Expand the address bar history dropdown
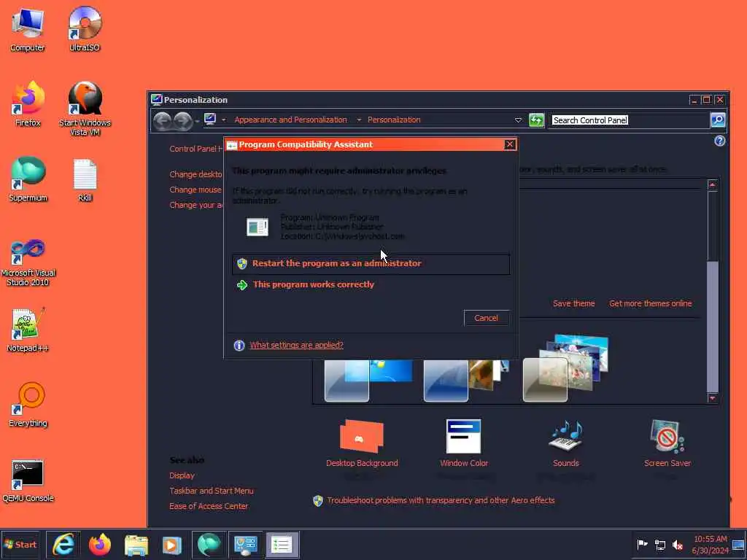Screen dimensions: 747x560 coord(519,120)
